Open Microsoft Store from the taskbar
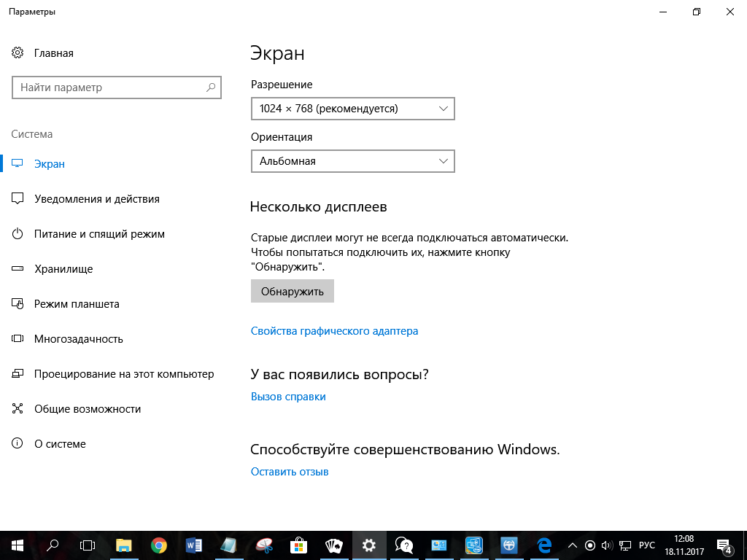This screenshot has height=560, width=747. [298, 545]
